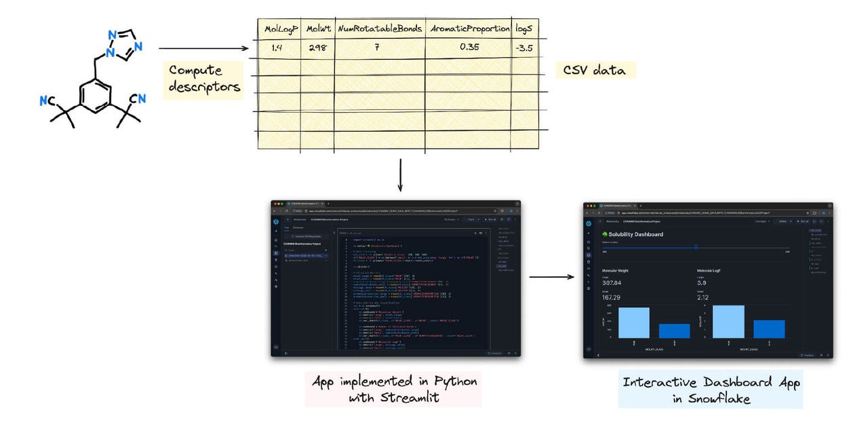This screenshot has width=868, height=425.
Task: Open the Active session dropdown in the dashboard
Action: tap(784, 221)
